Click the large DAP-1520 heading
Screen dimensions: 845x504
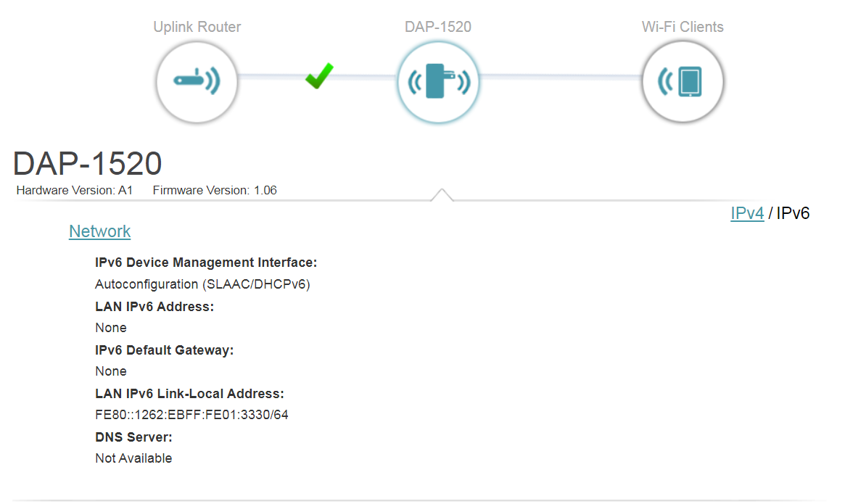[87, 163]
